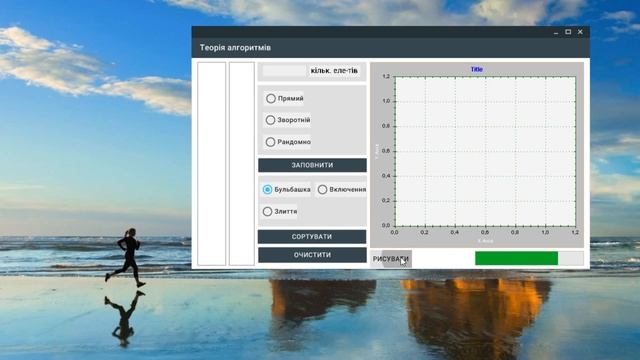Click the РИСУВАТИ button
Viewport: 640px width, 360px height.
click(391, 259)
